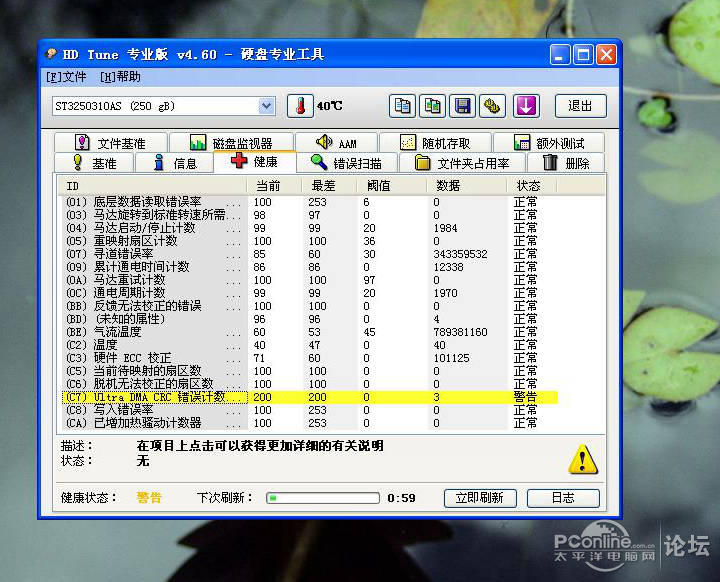Click the 退出 exit button
The height and width of the screenshot is (582, 720).
(x=581, y=106)
